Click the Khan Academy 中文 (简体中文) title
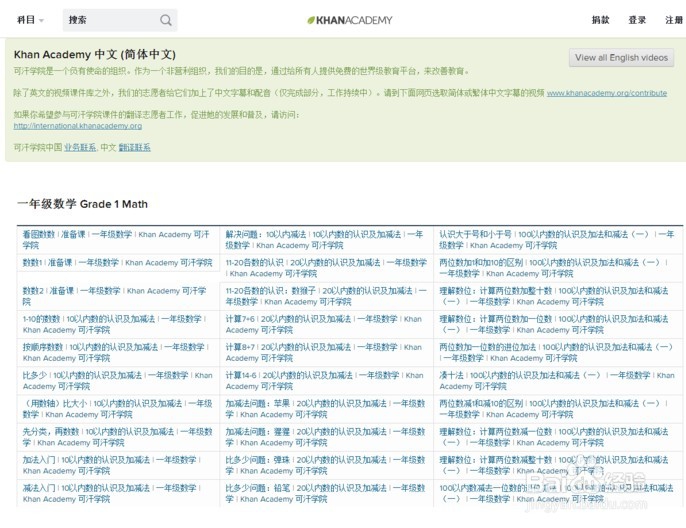686x528 pixels. pos(94,55)
